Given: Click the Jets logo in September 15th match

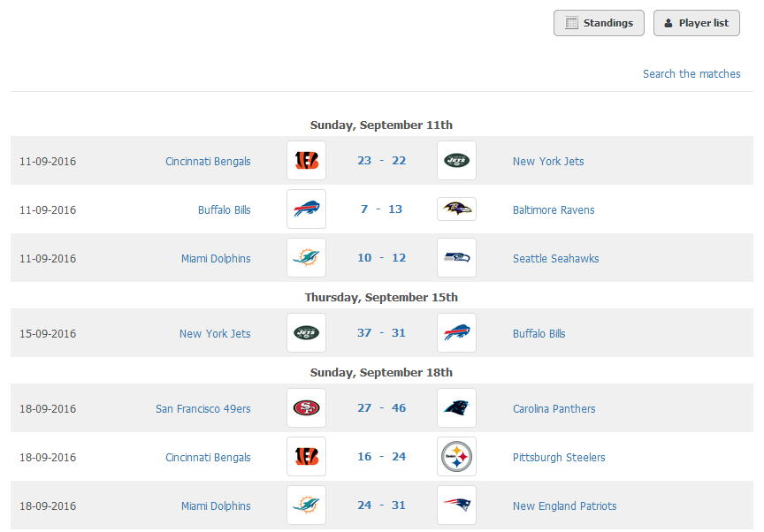Looking at the screenshot, I should tap(306, 333).
